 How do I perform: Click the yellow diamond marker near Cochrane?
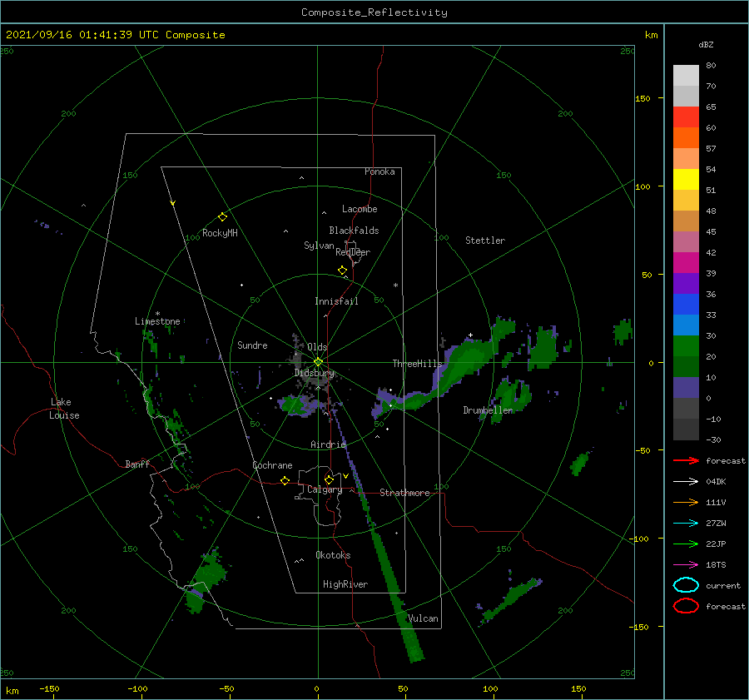(285, 480)
